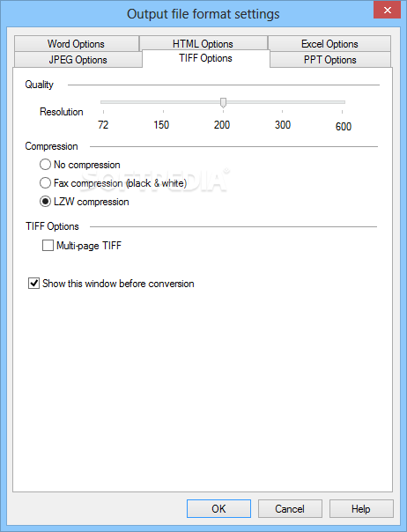Screen dimensions: 407x532
Task: Click the Resolution slider thumb
Action: coord(223,102)
